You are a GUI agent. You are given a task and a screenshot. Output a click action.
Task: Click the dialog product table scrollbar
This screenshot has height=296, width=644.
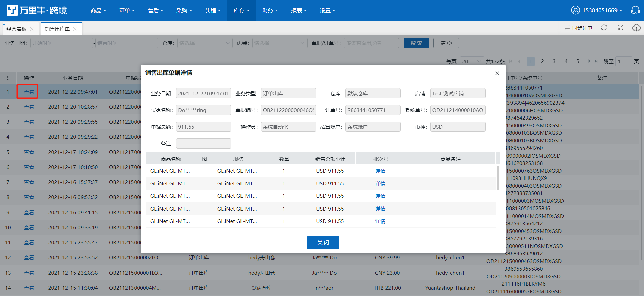tap(498, 178)
